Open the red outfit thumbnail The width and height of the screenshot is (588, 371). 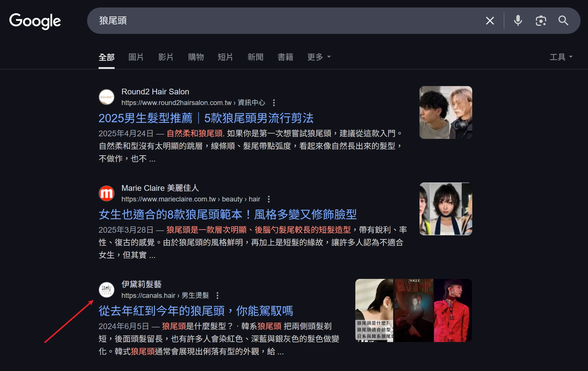click(x=453, y=310)
